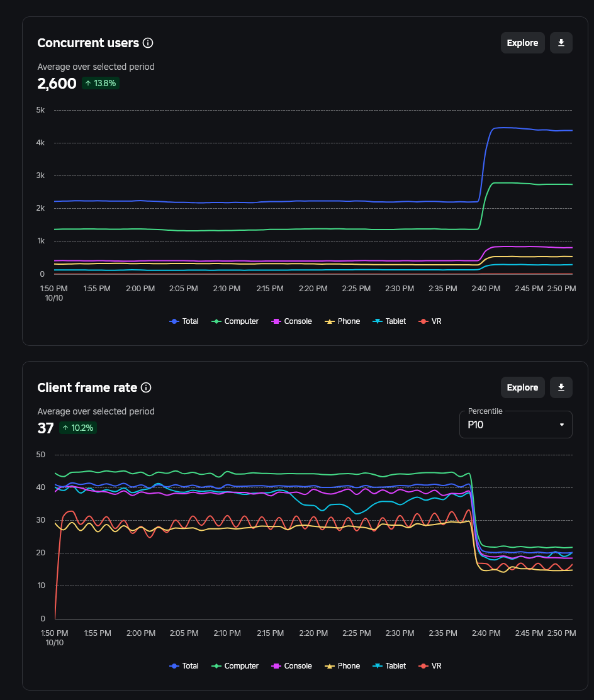Click the 10.2% frame rate change badge

(78, 428)
